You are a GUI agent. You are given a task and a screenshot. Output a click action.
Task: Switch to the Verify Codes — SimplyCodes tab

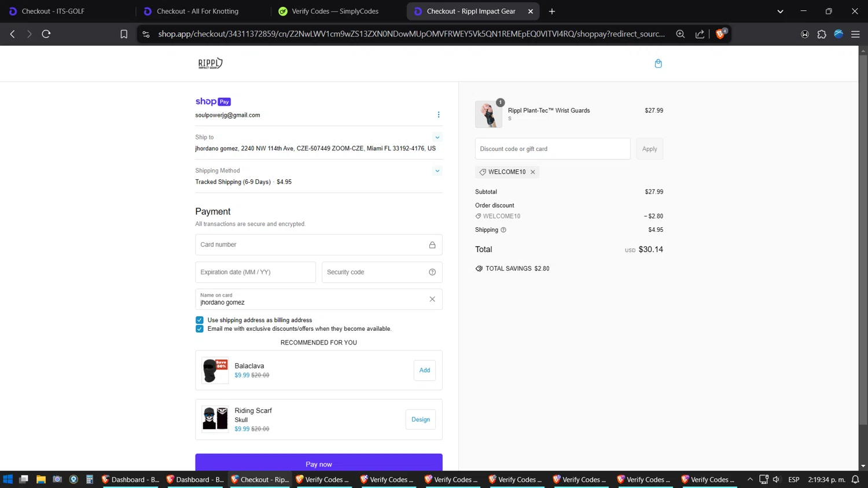[x=335, y=11]
